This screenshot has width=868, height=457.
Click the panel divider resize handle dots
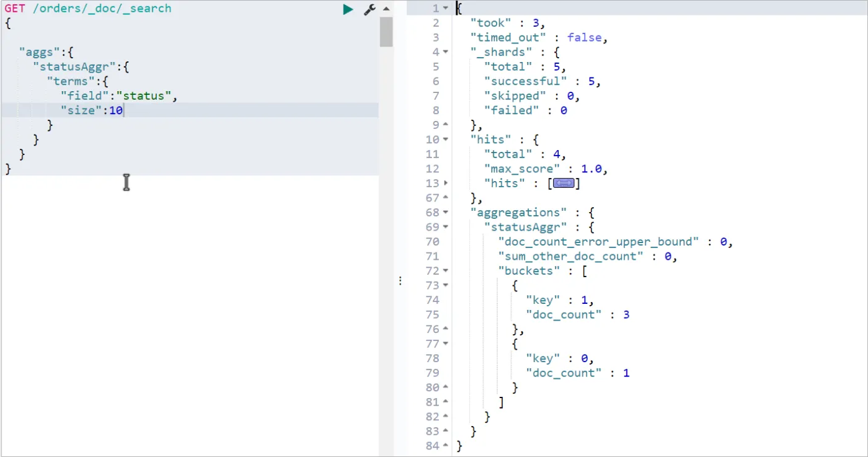(401, 281)
